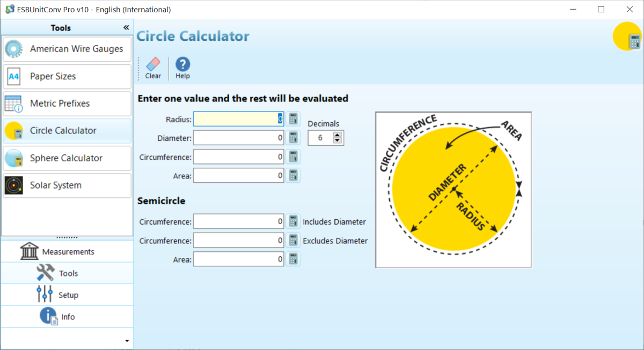Viewport: 644px width, 350px height.
Task: Open Help from the toolbar
Action: (182, 67)
